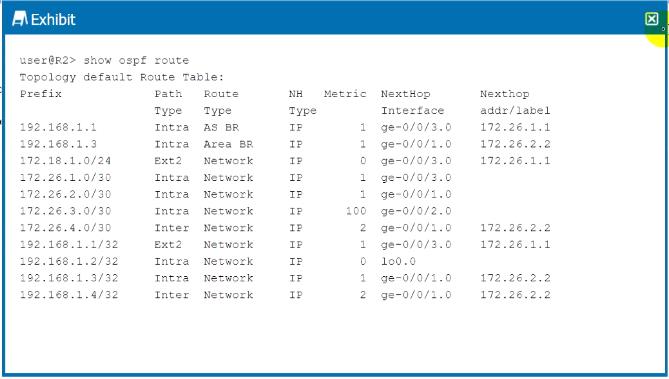Select the 192.168.1.4/32 prefix
The width and height of the screenshot is (669, 379).
click(x=69, y=294)
